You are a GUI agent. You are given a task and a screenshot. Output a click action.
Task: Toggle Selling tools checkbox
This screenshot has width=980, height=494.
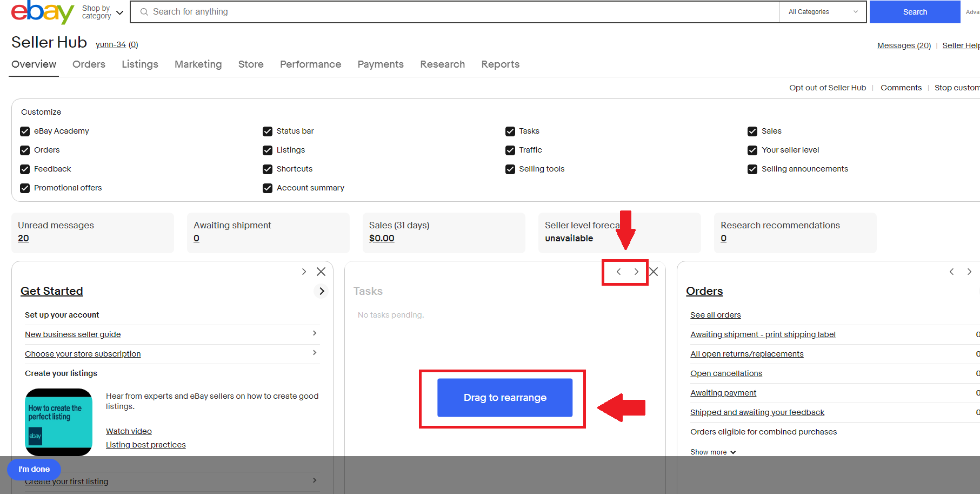510,169
